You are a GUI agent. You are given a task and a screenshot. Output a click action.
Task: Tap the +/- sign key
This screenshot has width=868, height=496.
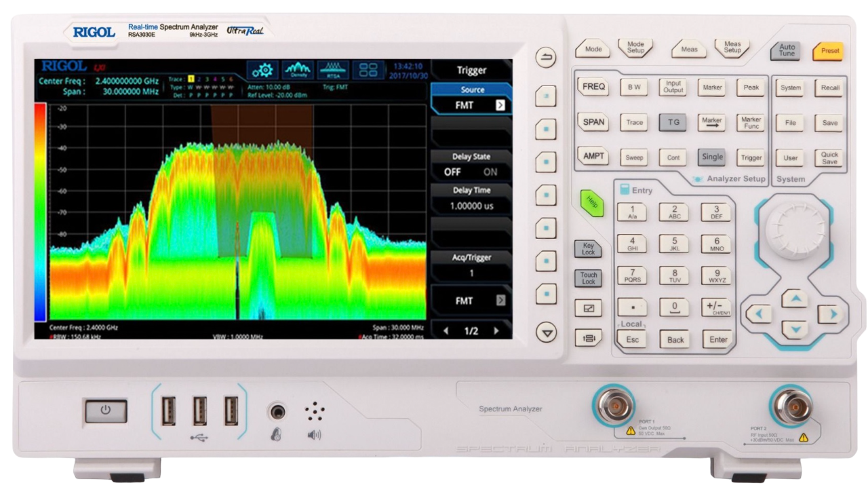(x=717, y=307)
